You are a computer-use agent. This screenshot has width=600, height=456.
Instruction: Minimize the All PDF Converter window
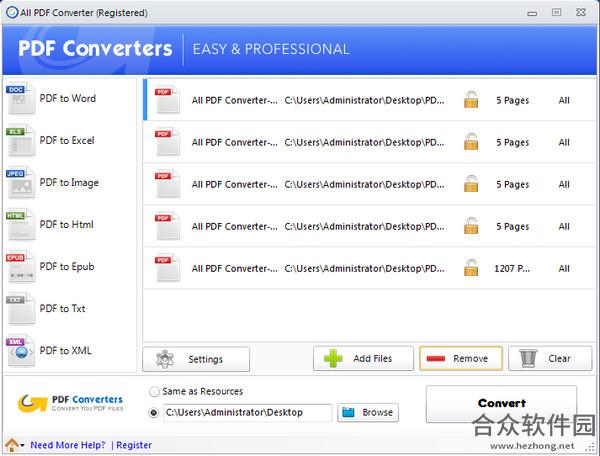pos(532,13)
